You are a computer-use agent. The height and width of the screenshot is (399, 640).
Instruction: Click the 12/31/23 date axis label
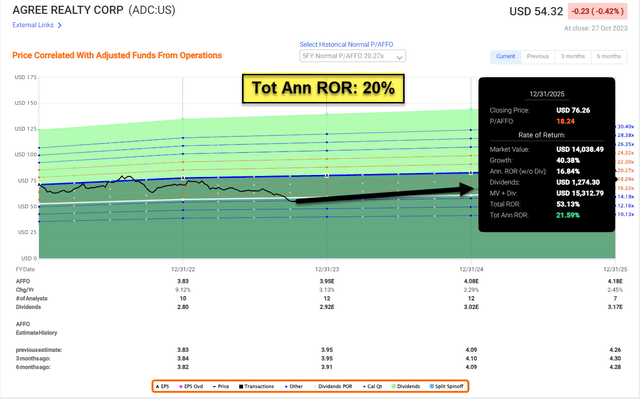tap(327, 269)
